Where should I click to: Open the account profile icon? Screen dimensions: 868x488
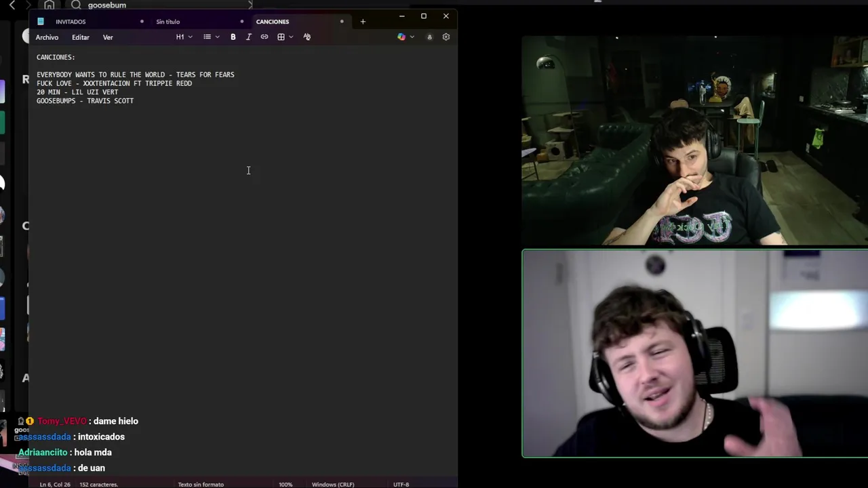coord(429,37)
